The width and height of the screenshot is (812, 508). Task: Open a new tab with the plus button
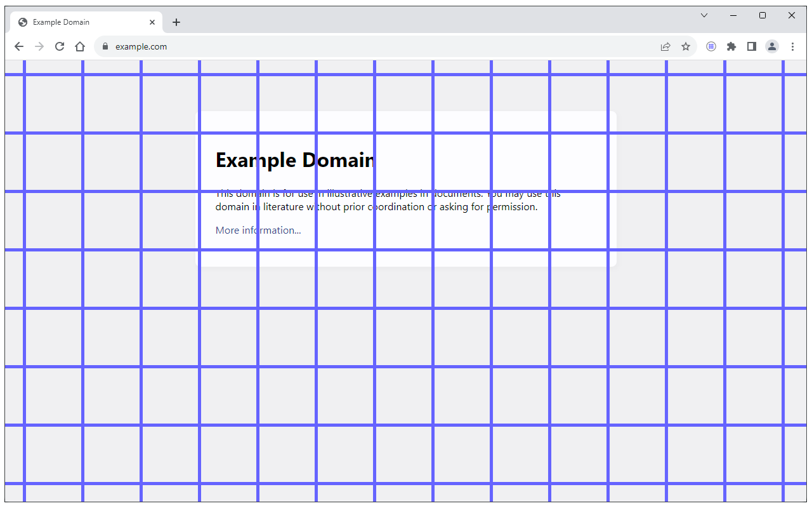pyautogui.click(x=176, y=22)
